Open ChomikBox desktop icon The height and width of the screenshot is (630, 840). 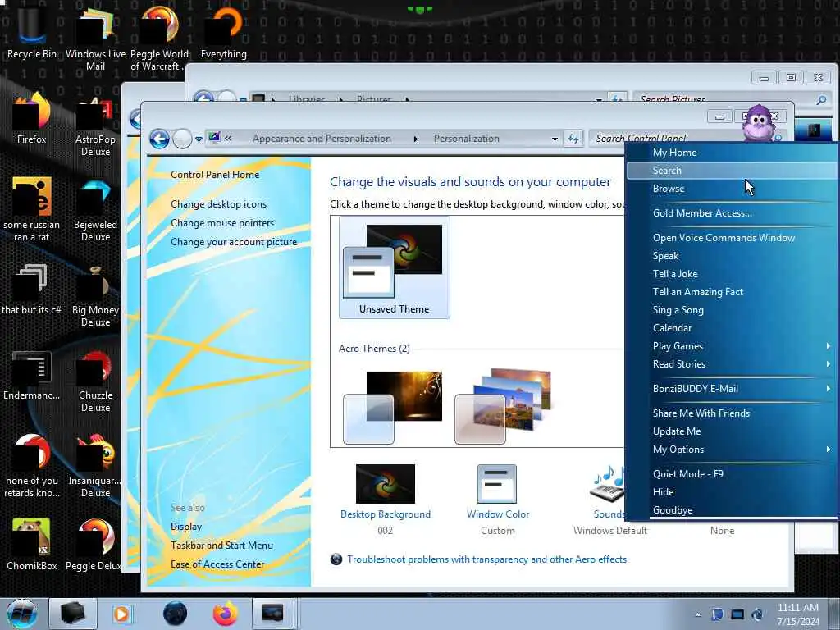tap(32, 544)
